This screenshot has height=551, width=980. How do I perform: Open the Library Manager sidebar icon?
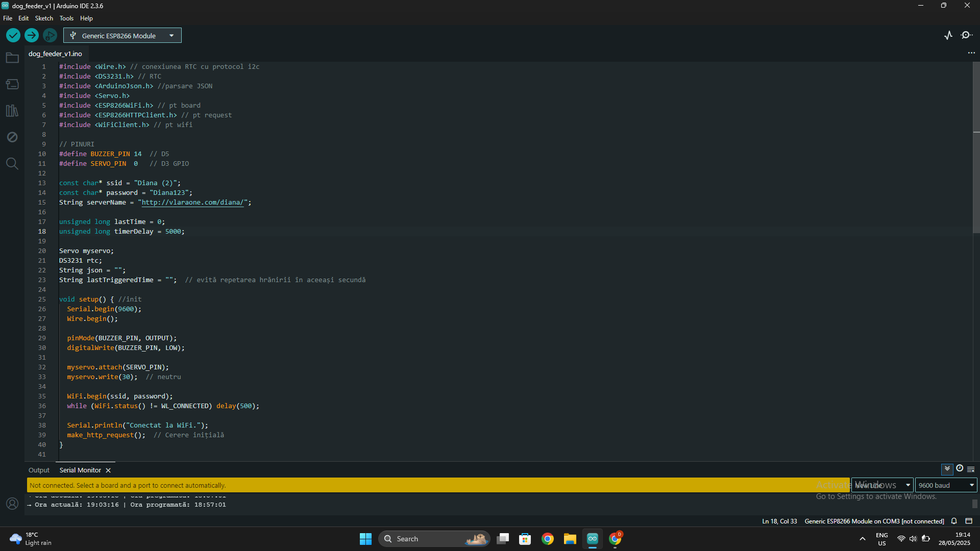point(12,111)
